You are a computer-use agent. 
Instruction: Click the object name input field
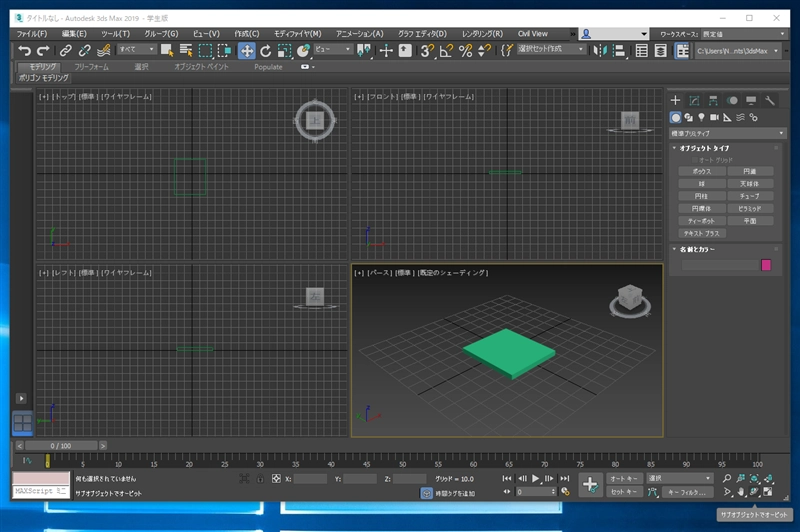[720, 265]
